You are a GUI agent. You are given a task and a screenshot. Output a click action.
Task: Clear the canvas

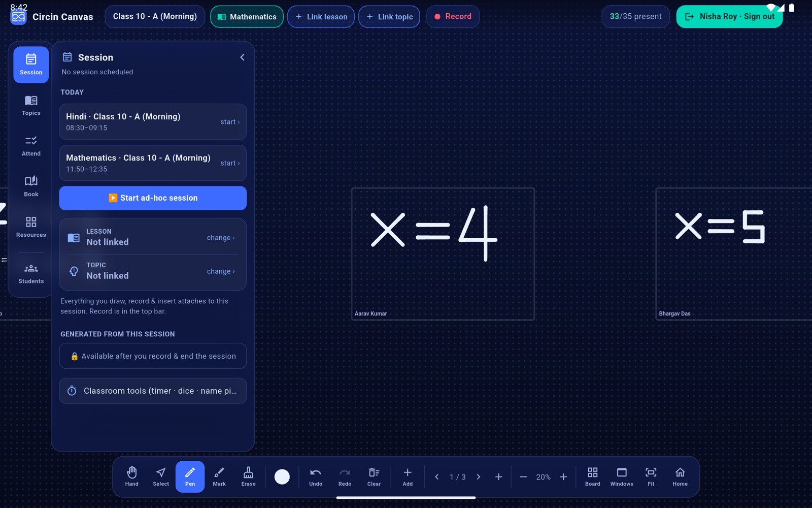click(374, 477)
